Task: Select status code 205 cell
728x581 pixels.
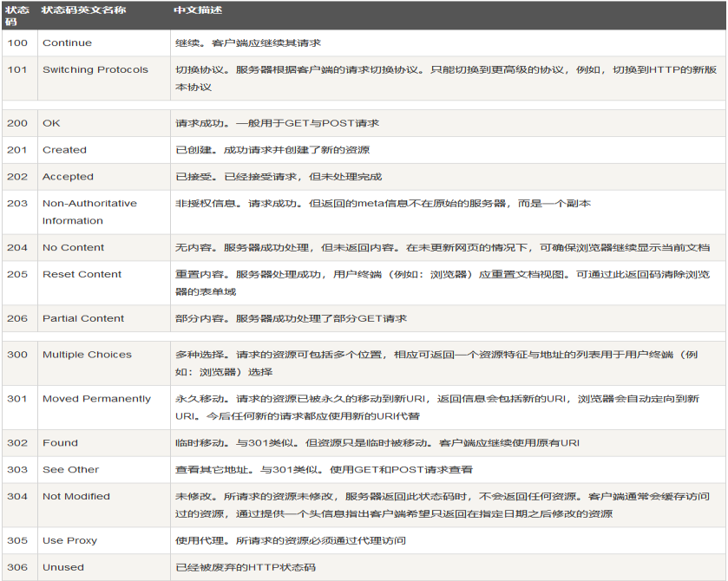Action: (x=19, y=283)
